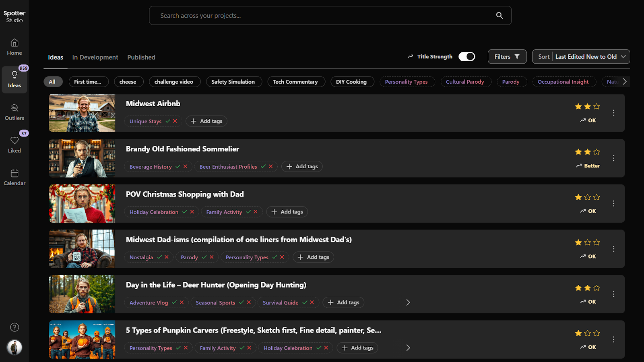
Task: Add tags to Midwest Airbnb
Action: 206,121
